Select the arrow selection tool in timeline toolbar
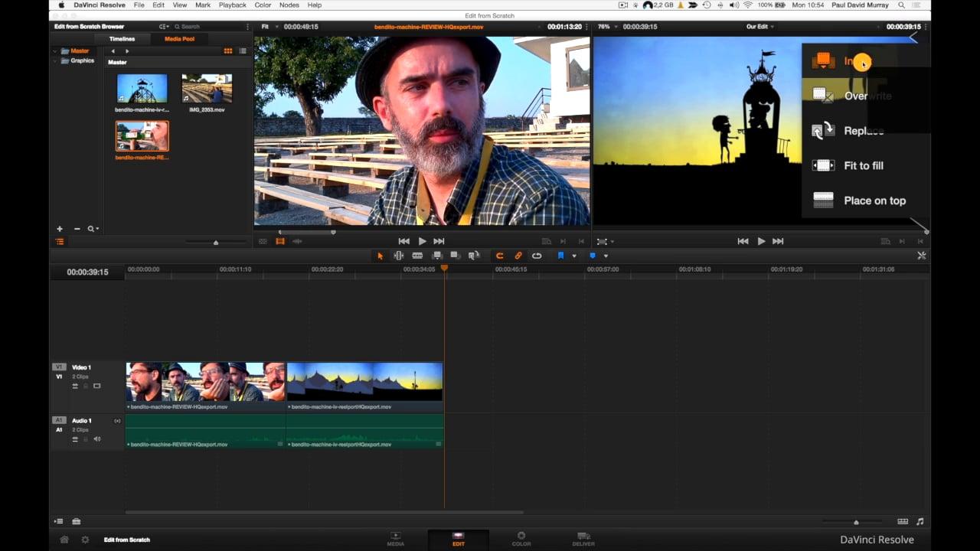 click(380, 256)
